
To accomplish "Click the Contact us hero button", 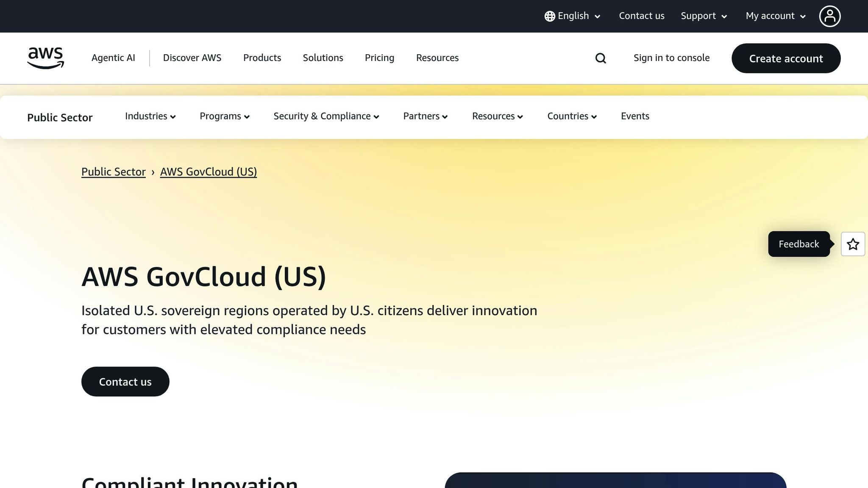I will (125, 382).
